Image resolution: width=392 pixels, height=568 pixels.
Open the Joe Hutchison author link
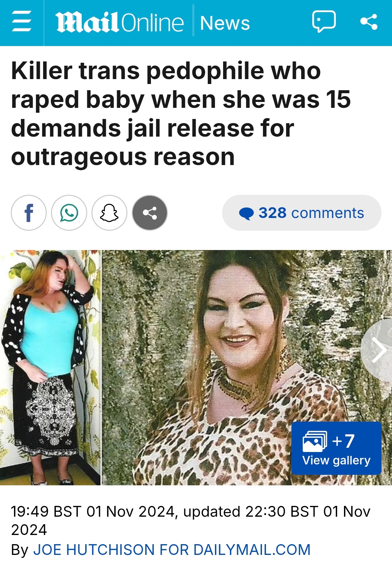(172, 550)
